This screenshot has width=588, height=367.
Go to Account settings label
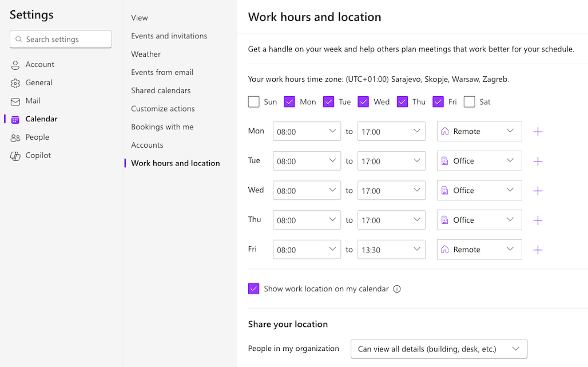click(x=39, y=65)
